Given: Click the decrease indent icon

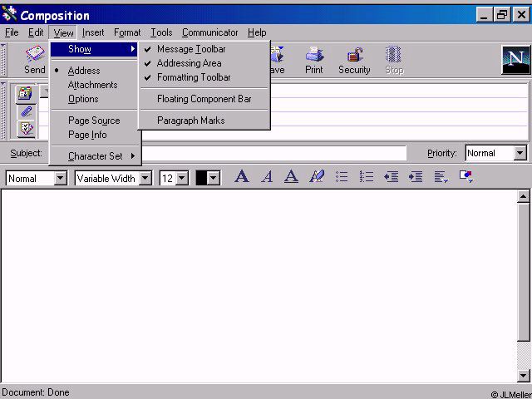Looking at the screenshot, I should click(392, 177).
